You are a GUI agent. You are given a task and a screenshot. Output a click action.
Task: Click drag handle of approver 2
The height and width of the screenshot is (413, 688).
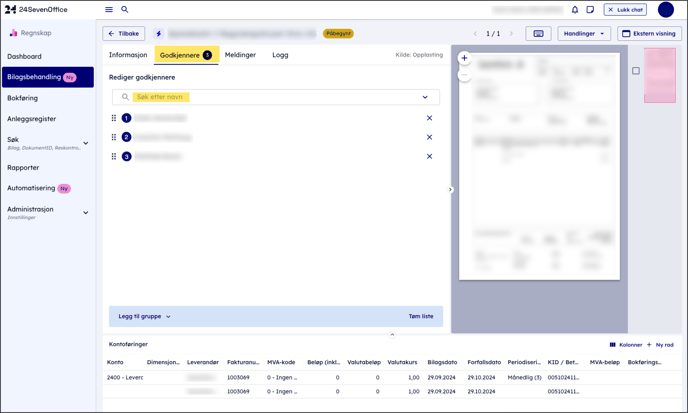coord(114,137)
